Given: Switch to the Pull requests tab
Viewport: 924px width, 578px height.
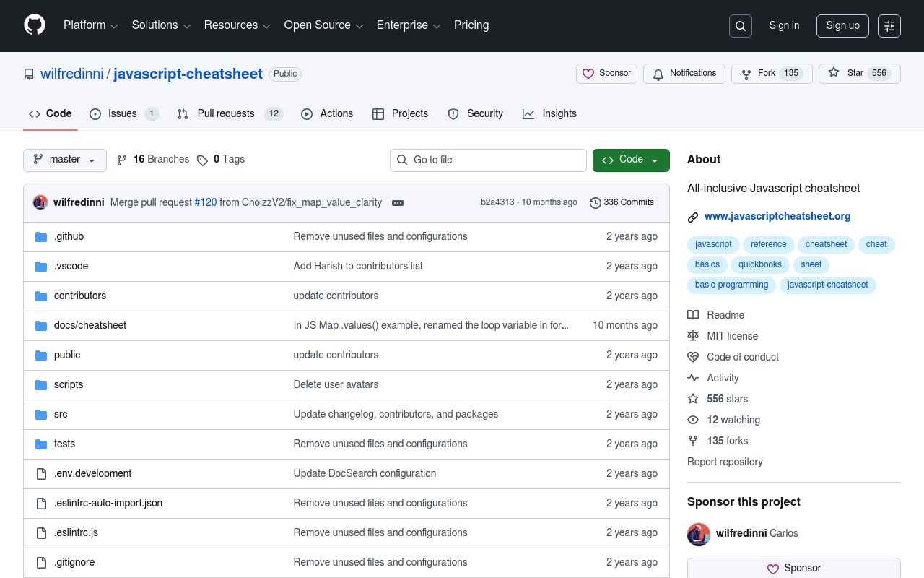Looking at the screenshot, I should coord(225,113).
